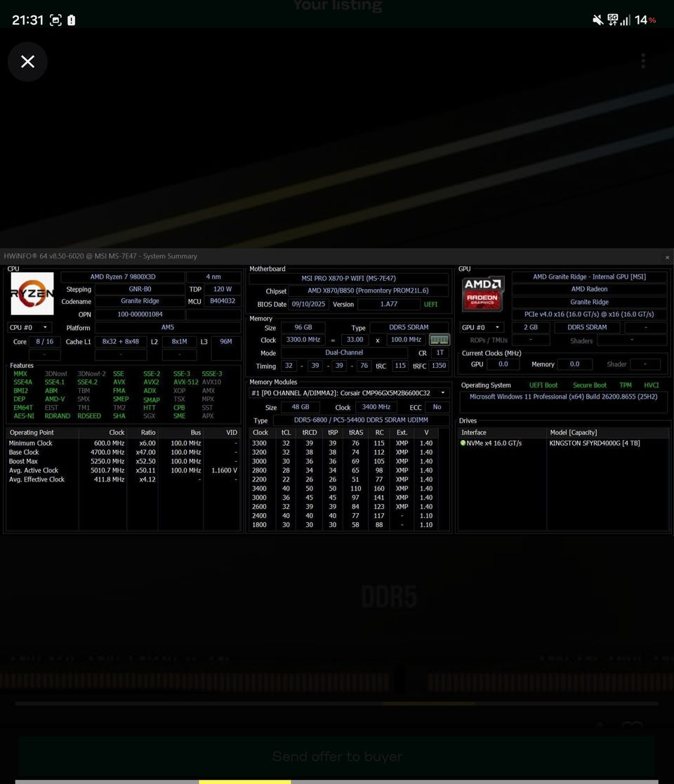The height and width of the screenshot is (784, 674).
Task: Click the 3400 MHz module clock value
Action: pos(376,407)
